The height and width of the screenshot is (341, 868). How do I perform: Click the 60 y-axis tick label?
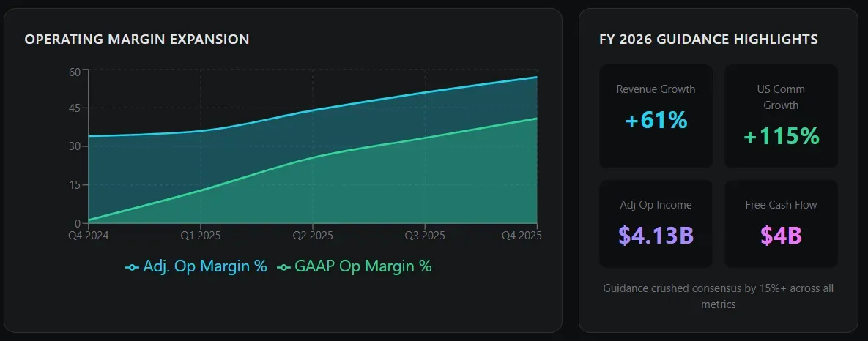[x=75, y=72]
